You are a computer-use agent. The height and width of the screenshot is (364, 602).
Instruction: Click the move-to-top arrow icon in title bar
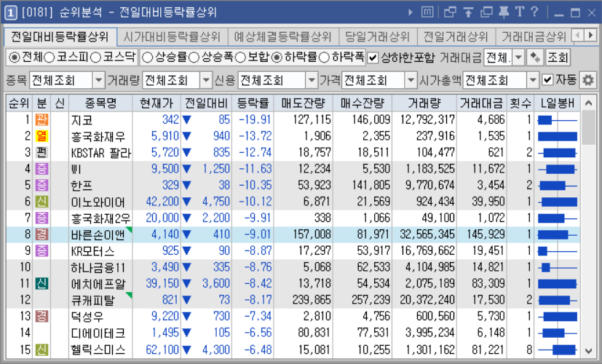(x=468, y=12)
